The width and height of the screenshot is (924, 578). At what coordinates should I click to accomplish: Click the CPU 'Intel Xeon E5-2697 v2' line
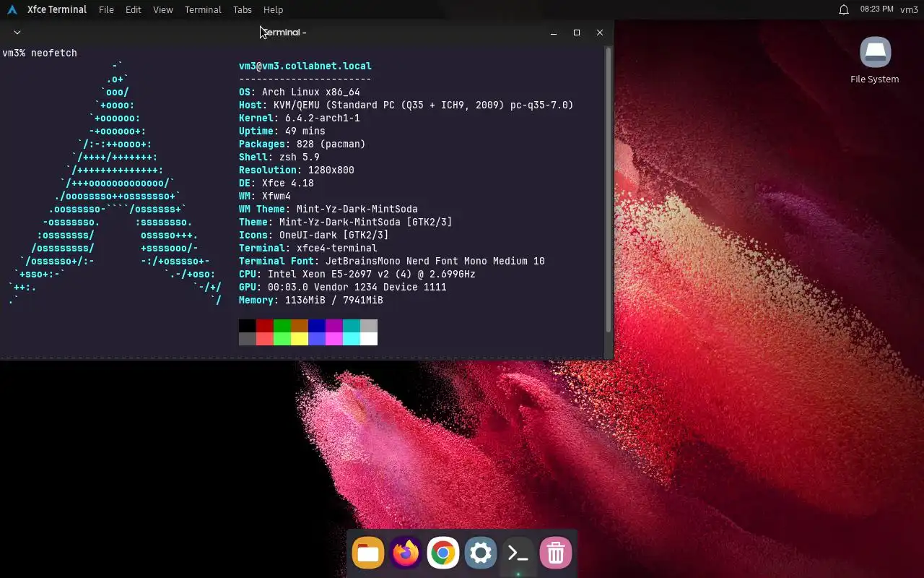357,274
